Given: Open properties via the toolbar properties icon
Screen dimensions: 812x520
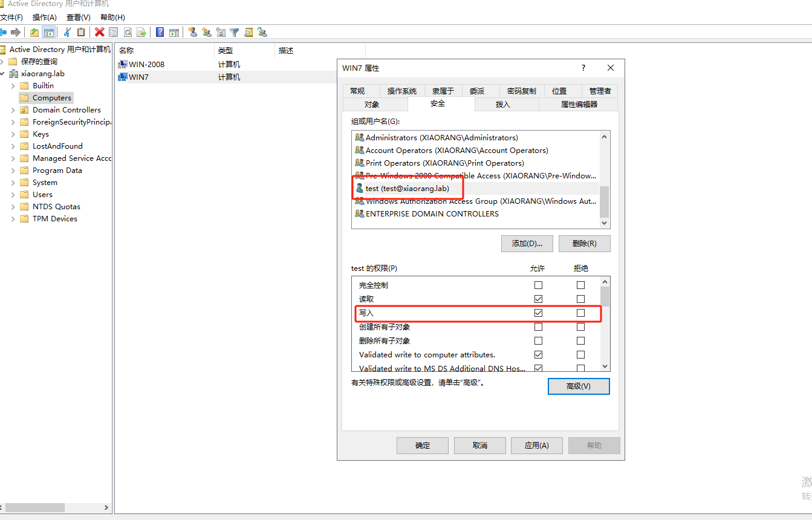Looking at the screenshot, I should coord(113,32).
